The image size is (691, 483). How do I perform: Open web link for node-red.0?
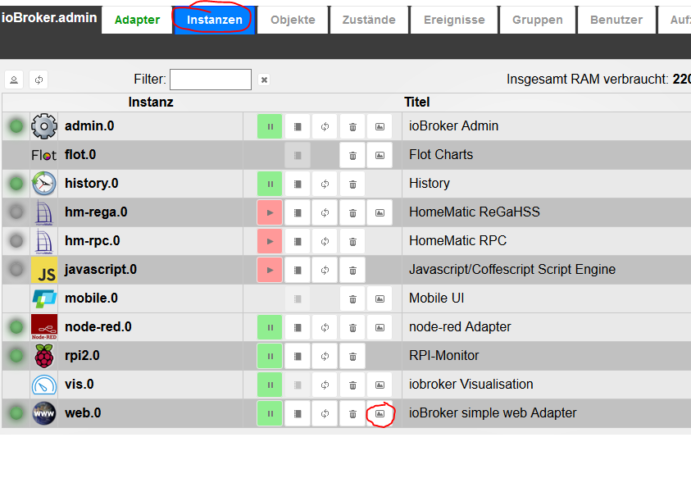379,327
